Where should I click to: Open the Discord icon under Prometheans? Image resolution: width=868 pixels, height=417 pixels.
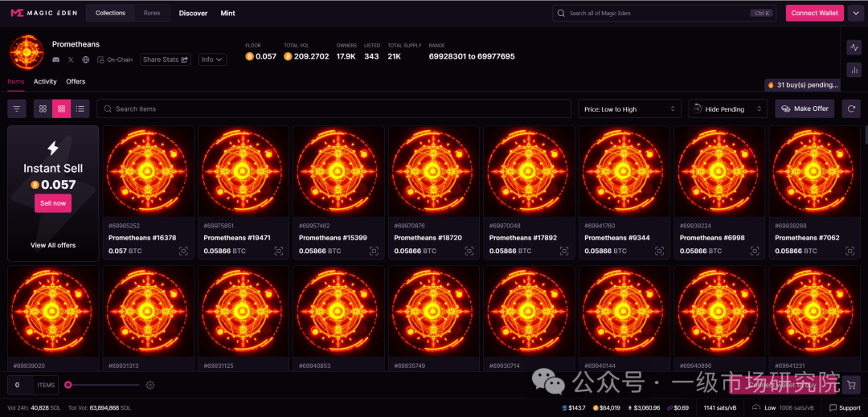click(x=56, y=59)
